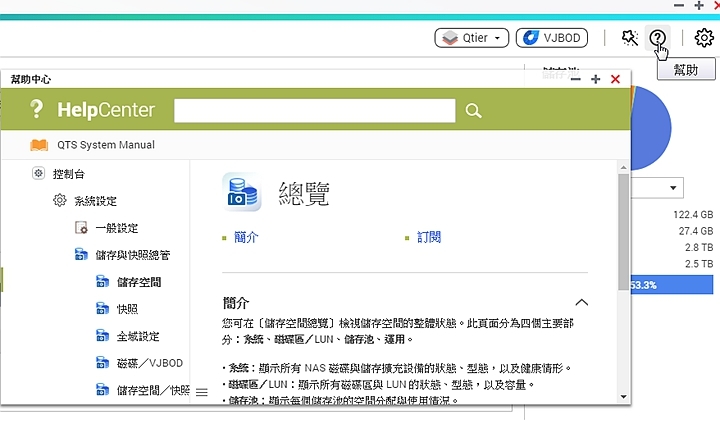Click the blue pie chart segment
This screenshot has height=424, width=720.
651,129
